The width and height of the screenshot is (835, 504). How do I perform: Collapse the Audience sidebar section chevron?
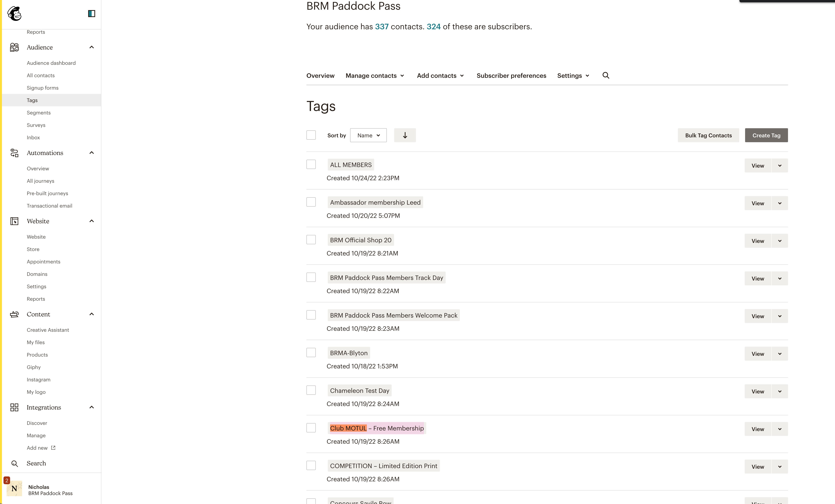(x=91, y=47)
